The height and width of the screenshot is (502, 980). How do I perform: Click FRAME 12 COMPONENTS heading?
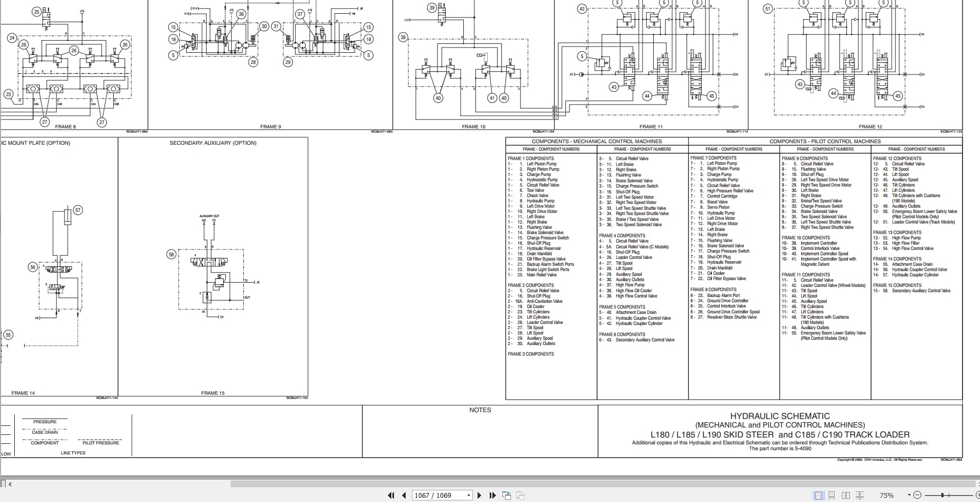(897, 159)
